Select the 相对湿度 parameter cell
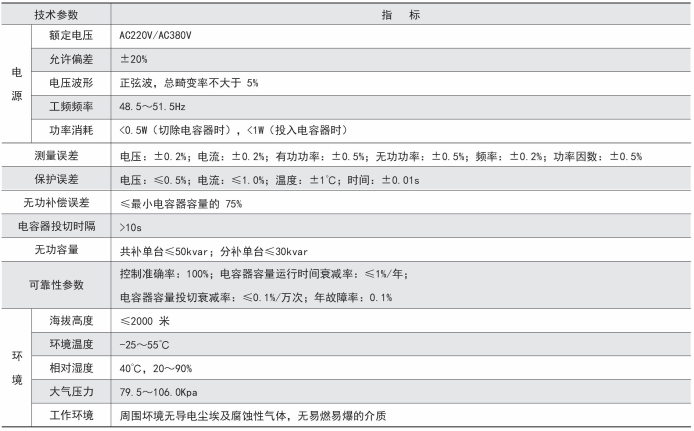 71,367
